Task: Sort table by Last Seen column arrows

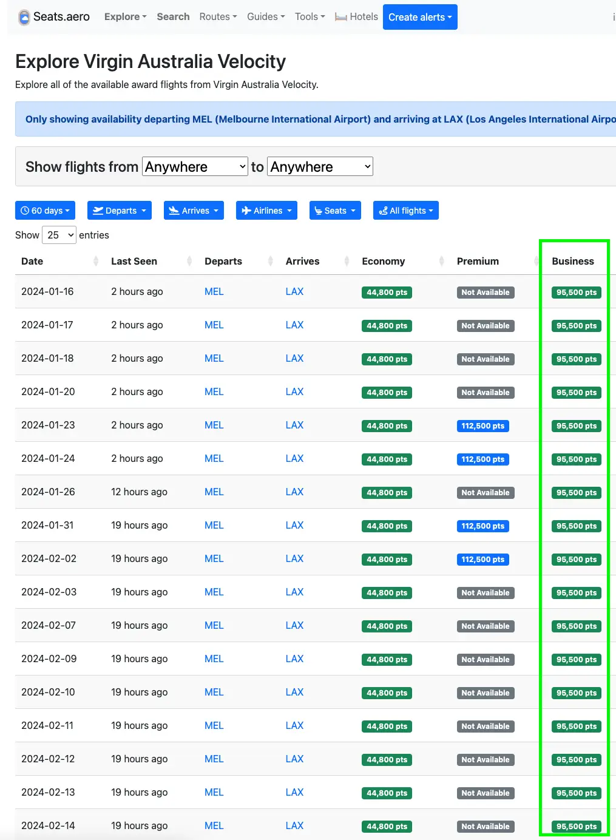Action: tap(189, 261)
